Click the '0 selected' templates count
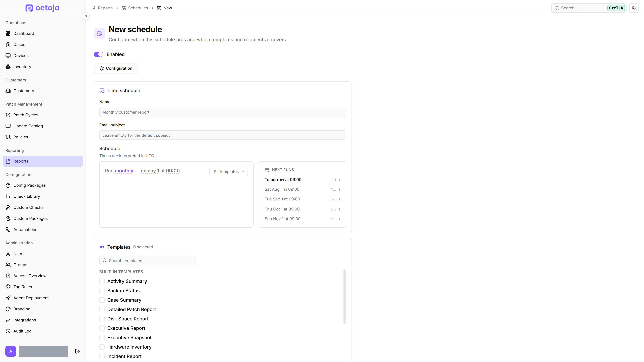This screenshot has height=362, width=644. tap(143, 247)
